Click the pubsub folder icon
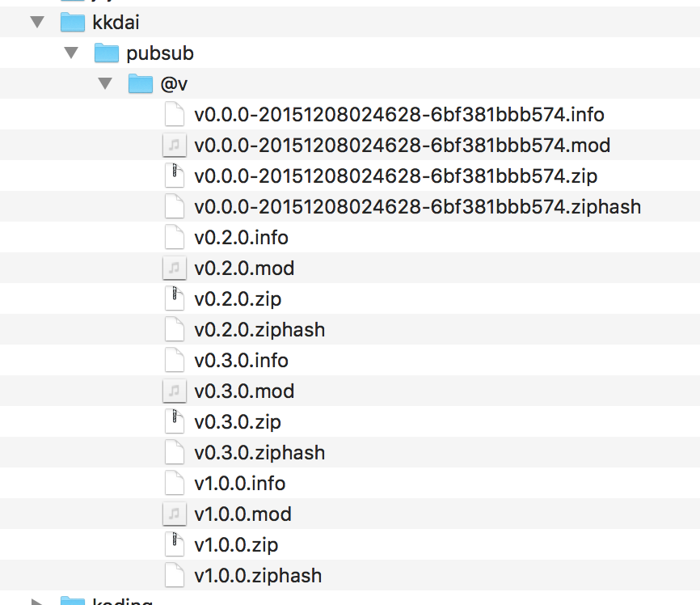This screenshot has height=605, width=700. [106, 53]
